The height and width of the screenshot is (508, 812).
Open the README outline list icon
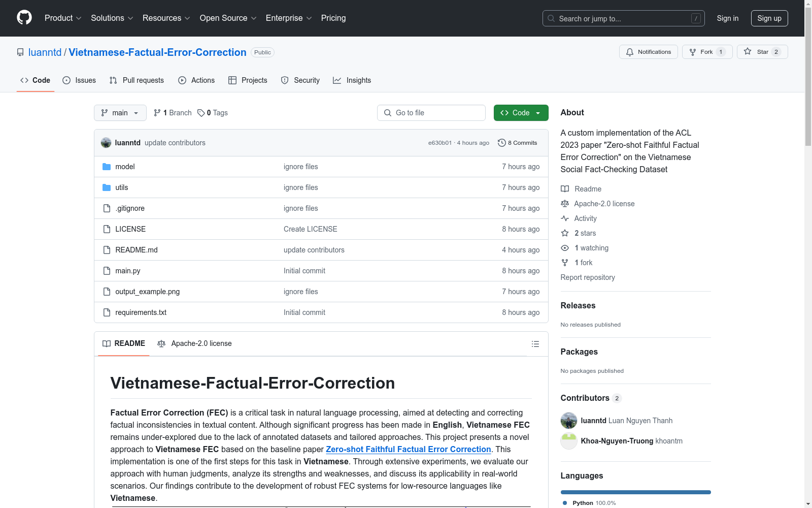click(x=535, y=344)
